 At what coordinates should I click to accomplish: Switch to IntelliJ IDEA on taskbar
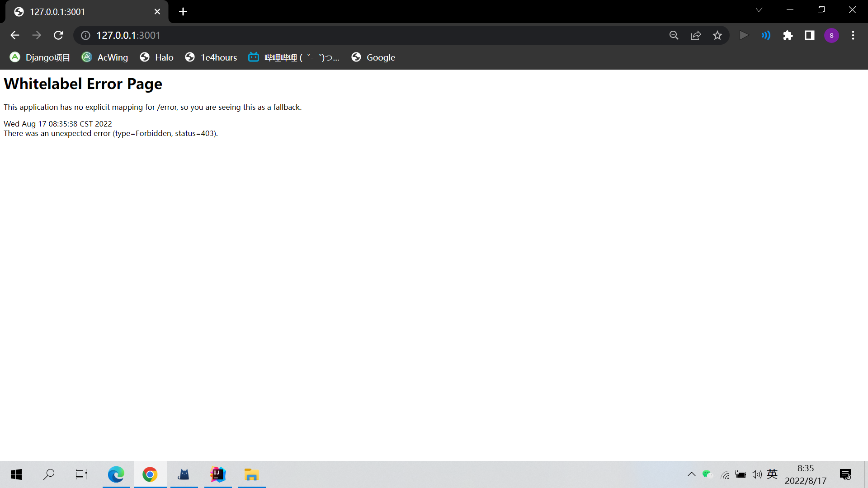pyautogui.click(x=218, y=474)
